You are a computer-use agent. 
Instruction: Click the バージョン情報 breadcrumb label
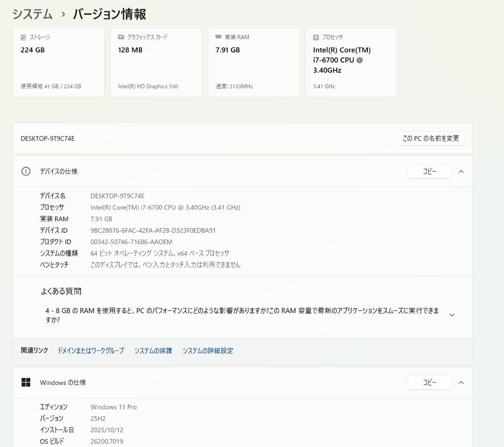coord(109,14)
